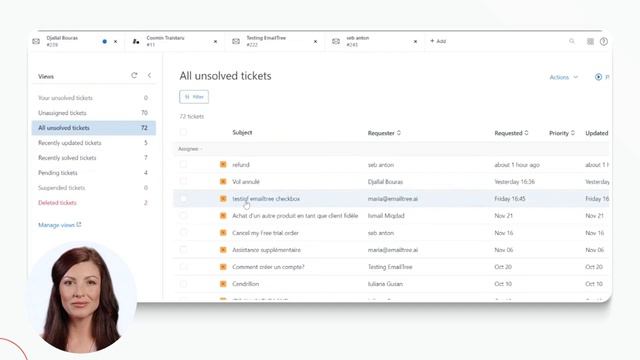The image size is (640, 360).
Task: Click status icon of Cendrillon ticket
Action: coord(223,284)
